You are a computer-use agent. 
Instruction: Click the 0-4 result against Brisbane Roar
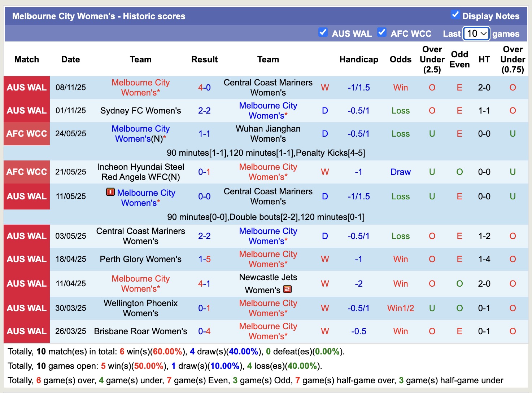pyautogui.click(x=204, y=331)
